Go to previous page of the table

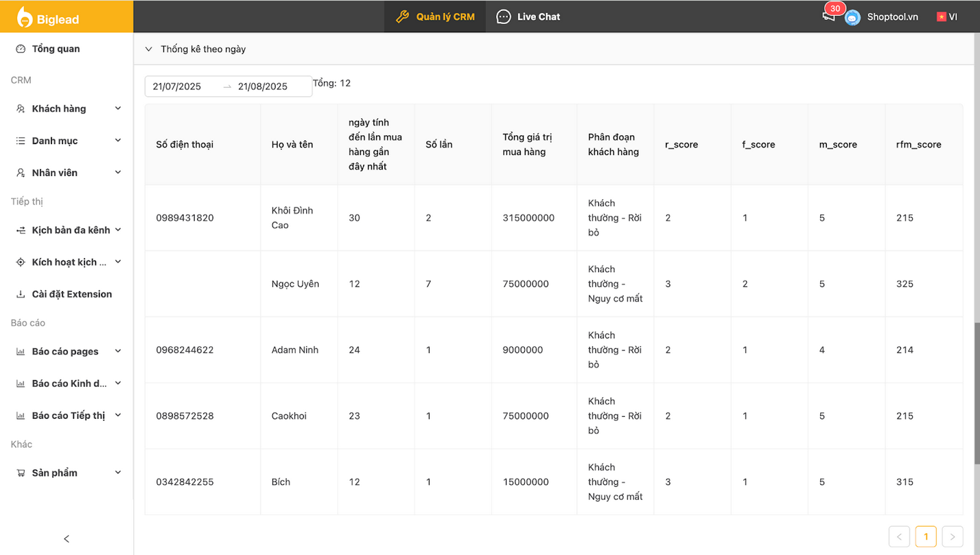tap(899, 536)
